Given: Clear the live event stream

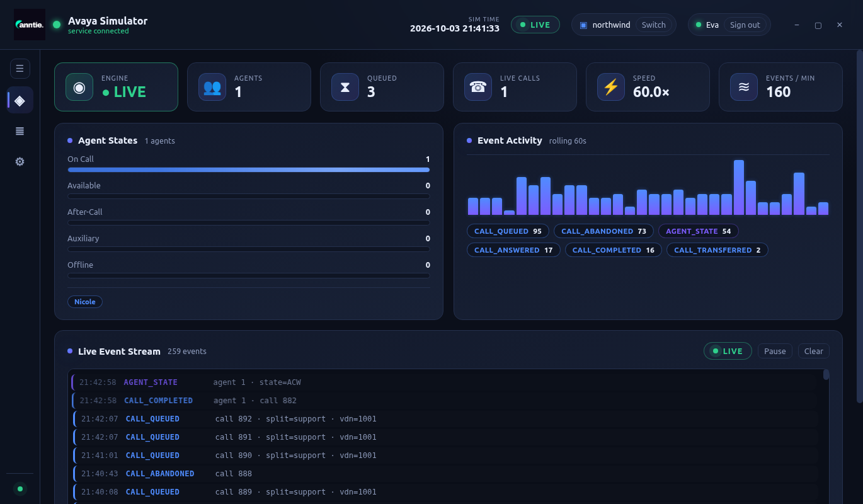Looking at the screenshot, I should 814,351.
